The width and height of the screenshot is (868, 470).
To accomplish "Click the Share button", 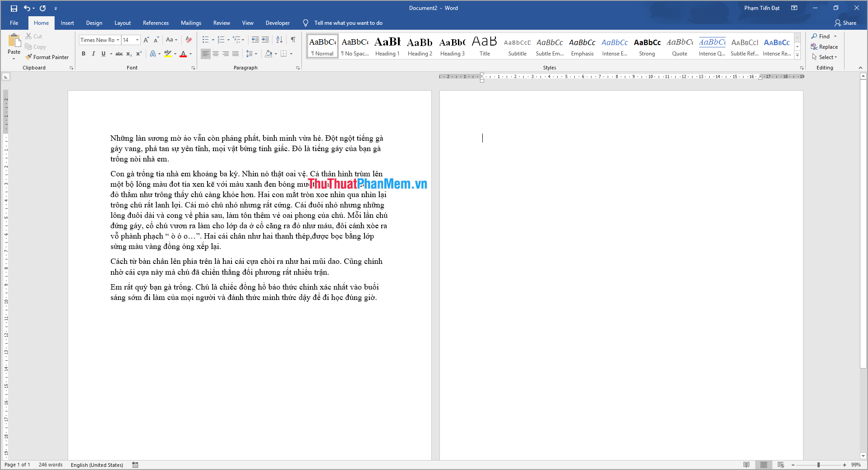I will point(845,23).
